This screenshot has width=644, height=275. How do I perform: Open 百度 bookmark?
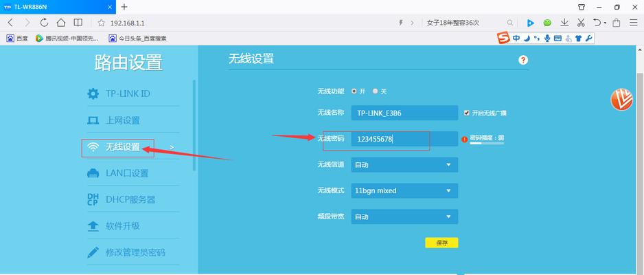click(17, 38)
